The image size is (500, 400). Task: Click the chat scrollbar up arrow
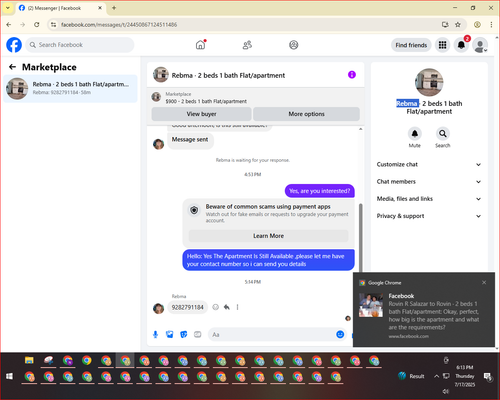[360, 129]
